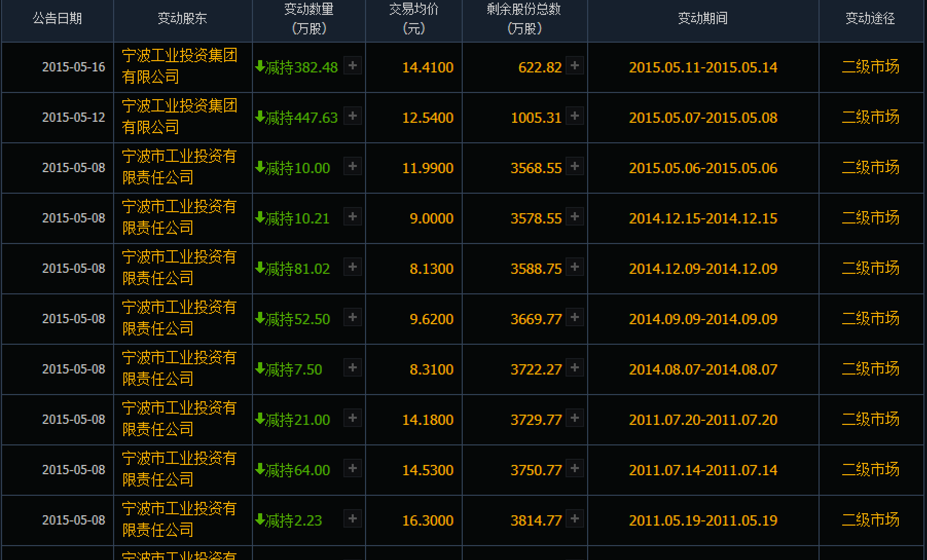The height and width of the screenshot is (560, 927).
Task: Click the plus icon beside 622.82
Action: (575, 66)
